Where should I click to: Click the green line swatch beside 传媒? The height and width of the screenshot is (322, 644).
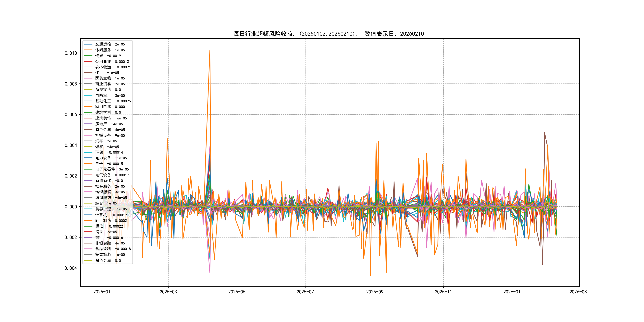(88, 56)
